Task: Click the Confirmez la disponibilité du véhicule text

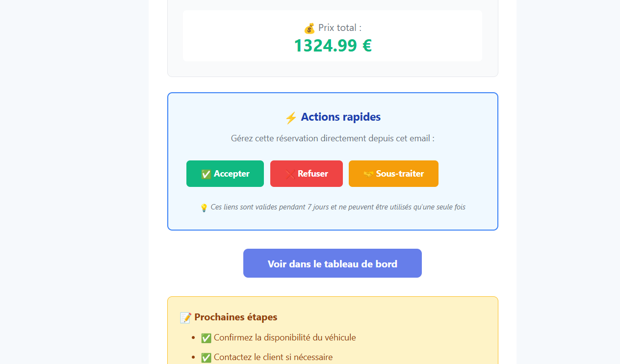Action: pyautogui.click(x=284, y=338)
